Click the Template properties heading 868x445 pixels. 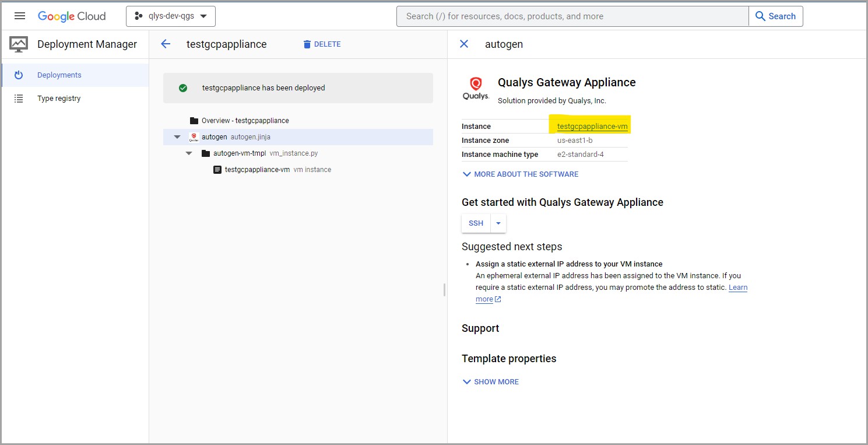(509, 359)
